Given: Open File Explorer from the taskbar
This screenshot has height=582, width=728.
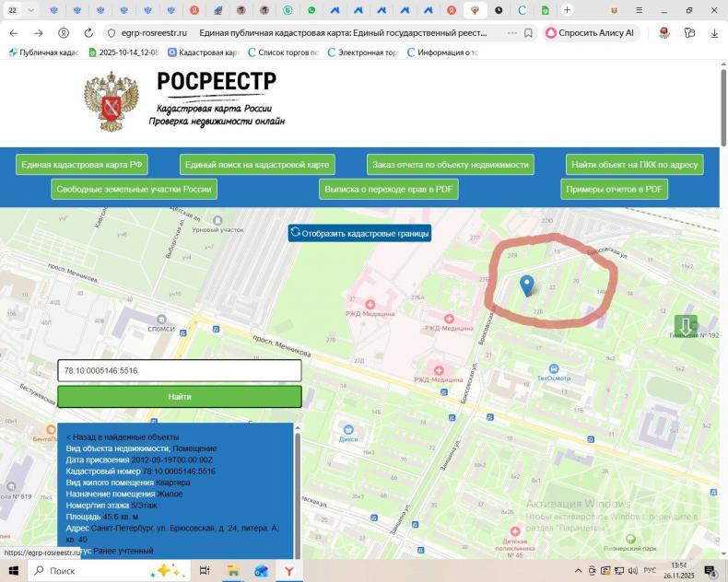Looking at the screenshot, I should [233, 571].
